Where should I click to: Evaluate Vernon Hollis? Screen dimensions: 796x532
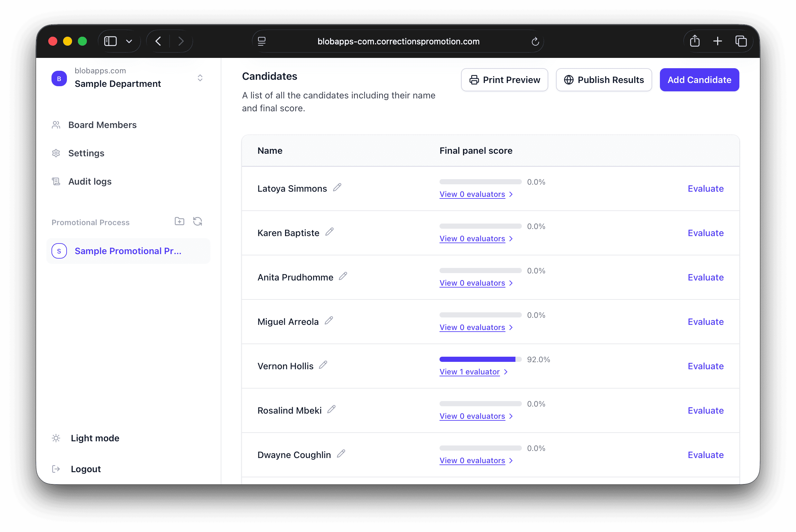pyautogui.click(x=705, y=366)
